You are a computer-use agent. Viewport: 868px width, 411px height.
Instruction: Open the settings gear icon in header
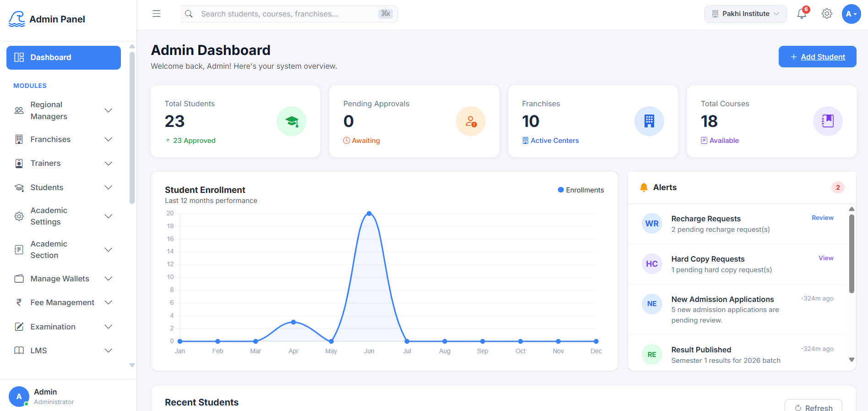pos(827,14)
